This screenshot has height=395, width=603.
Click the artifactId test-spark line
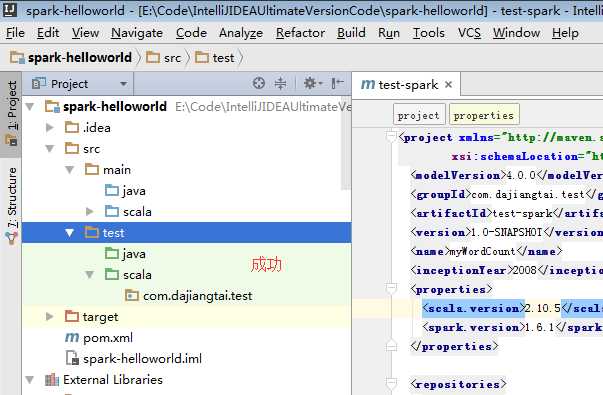pyautogui.click(x=507, y=213)
